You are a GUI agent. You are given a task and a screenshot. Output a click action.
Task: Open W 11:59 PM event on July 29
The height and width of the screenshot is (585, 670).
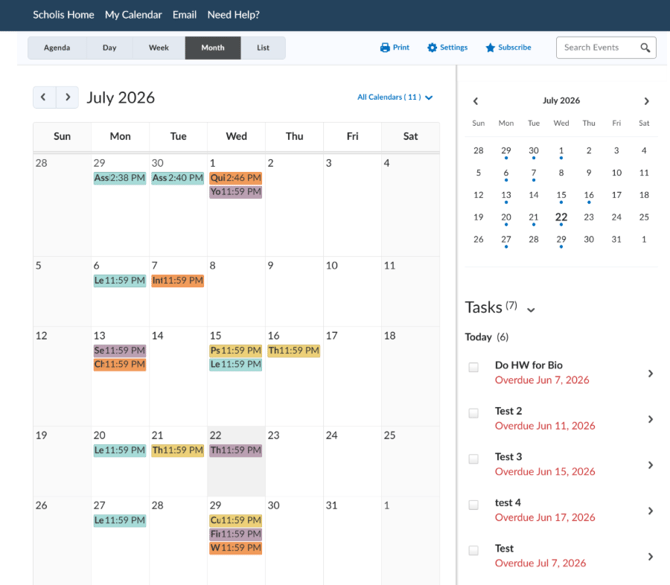235,548
